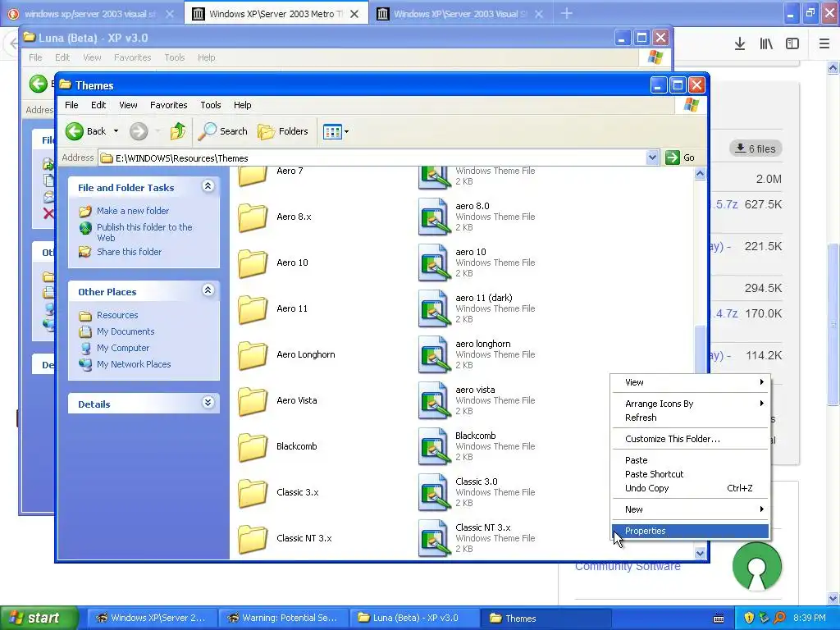Image resolution: width=840 pixels, height=630 pixels.
Task: Open the Favorites menu in the Themes window
Action: [x=169, y=105]
